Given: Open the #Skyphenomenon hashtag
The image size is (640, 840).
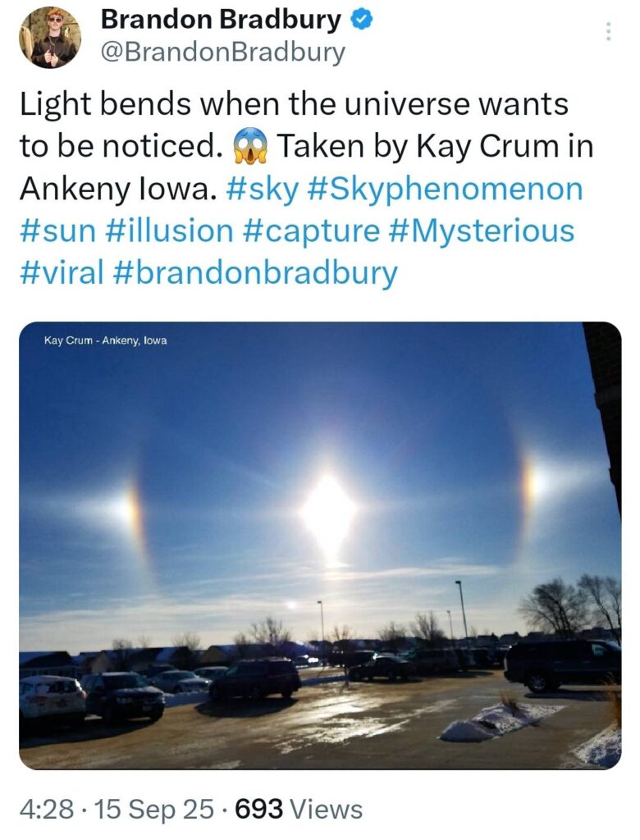Looking at the screenshot, I should (446, 189).
